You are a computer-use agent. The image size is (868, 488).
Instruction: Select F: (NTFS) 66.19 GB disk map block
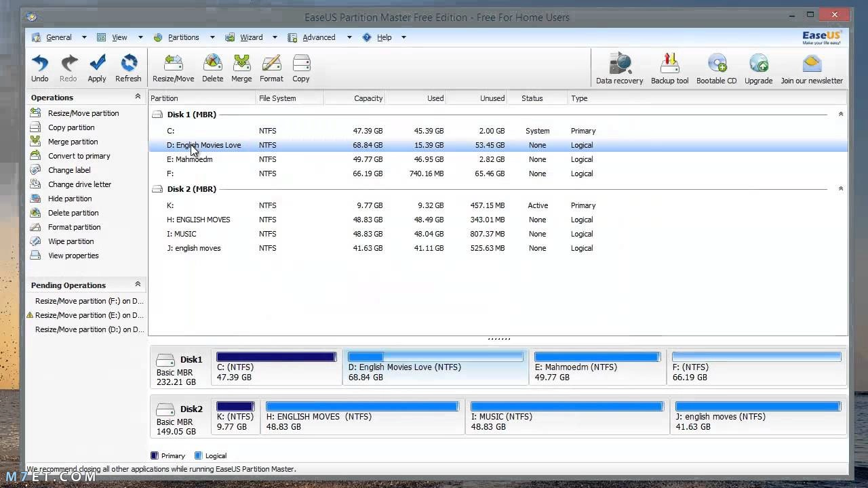757,367
